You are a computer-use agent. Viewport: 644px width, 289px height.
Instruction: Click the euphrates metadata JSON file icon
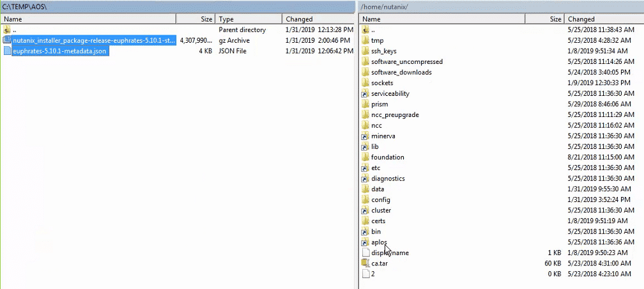7,51
